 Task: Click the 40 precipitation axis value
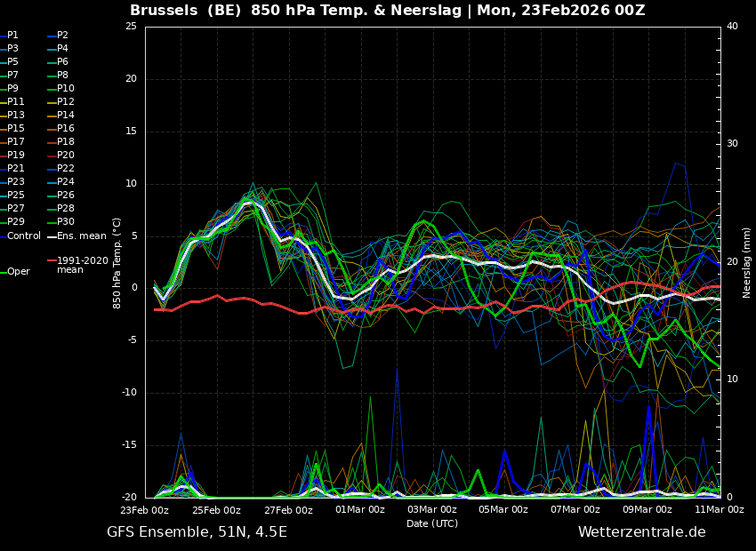pos(732,27)
